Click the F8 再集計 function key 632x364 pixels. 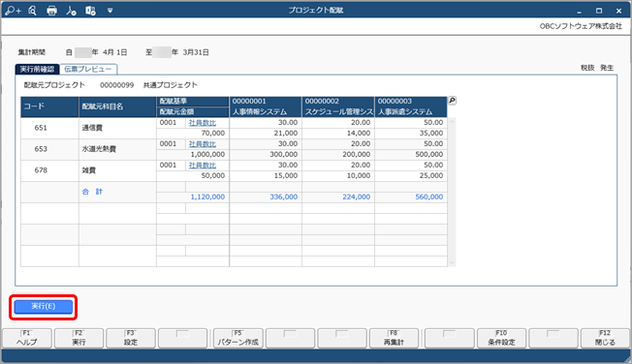pos(394,338)
